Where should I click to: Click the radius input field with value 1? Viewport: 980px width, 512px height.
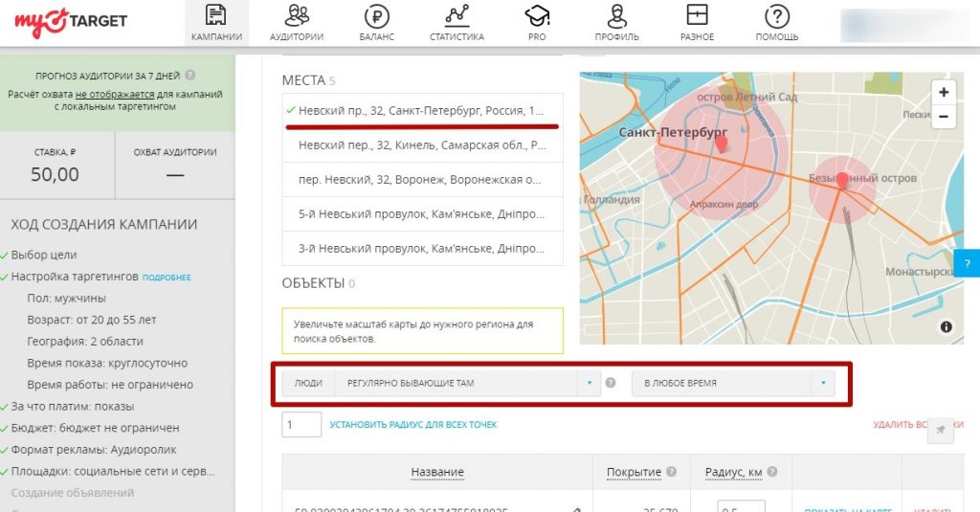(301, 425)
